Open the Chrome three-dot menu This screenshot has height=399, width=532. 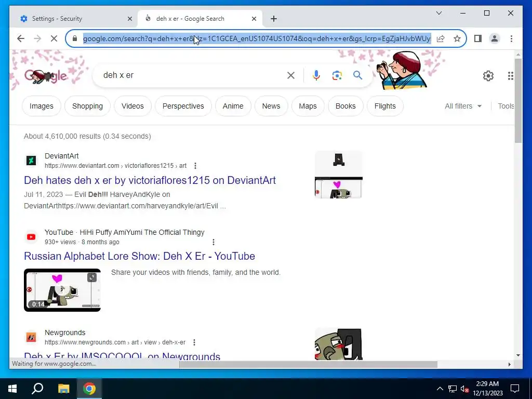point(511,38)
